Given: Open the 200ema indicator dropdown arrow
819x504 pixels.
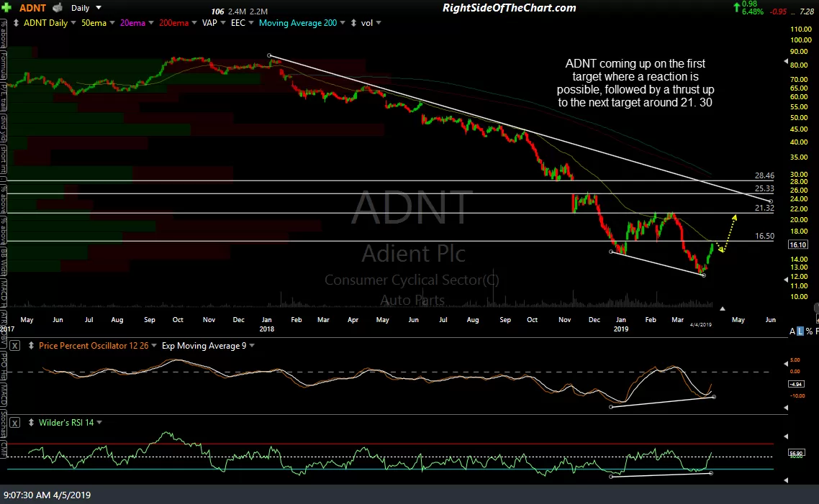Looking at the screenshot, I should 194,23.
